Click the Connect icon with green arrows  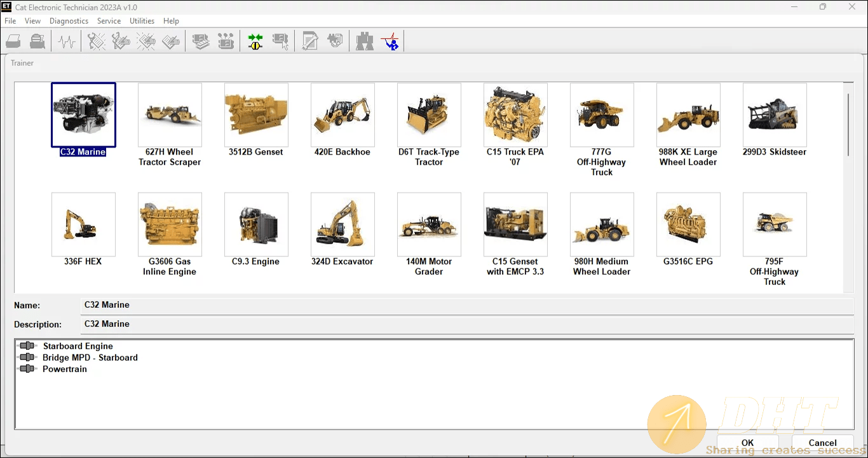(x=254, y=41)
